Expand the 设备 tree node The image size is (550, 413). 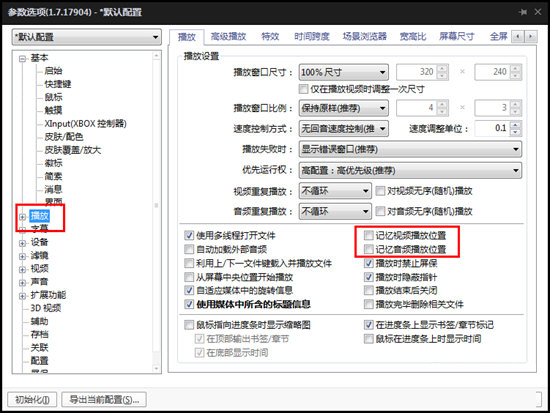22,243
